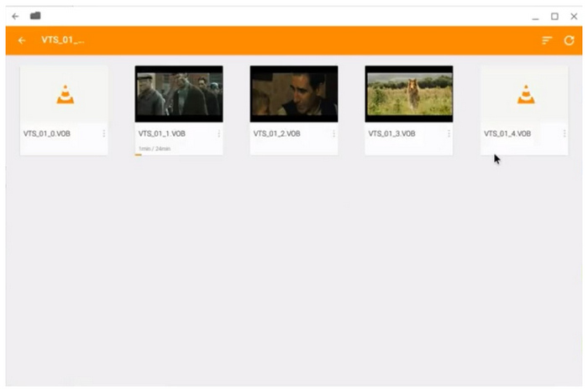588x392 pixels.
Task: Click the VTS_01_... folder title
Action: [x=63, y=40]
